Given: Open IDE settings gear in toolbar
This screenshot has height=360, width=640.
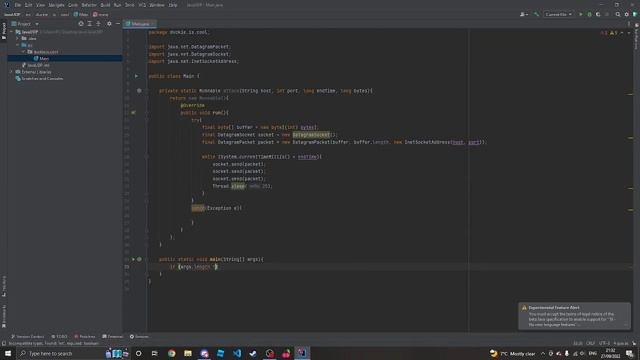Looking at the screenshot, I should pyautogui.click(x=627, y=14).
